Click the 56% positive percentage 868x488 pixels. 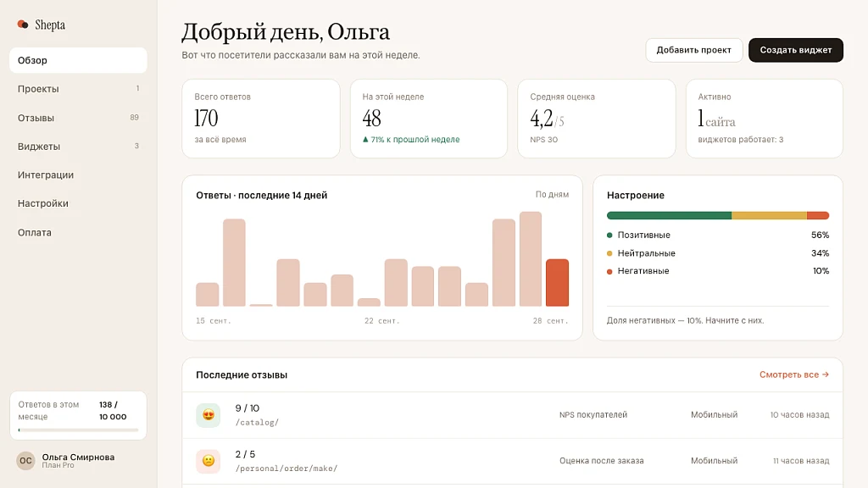[820, 236]
